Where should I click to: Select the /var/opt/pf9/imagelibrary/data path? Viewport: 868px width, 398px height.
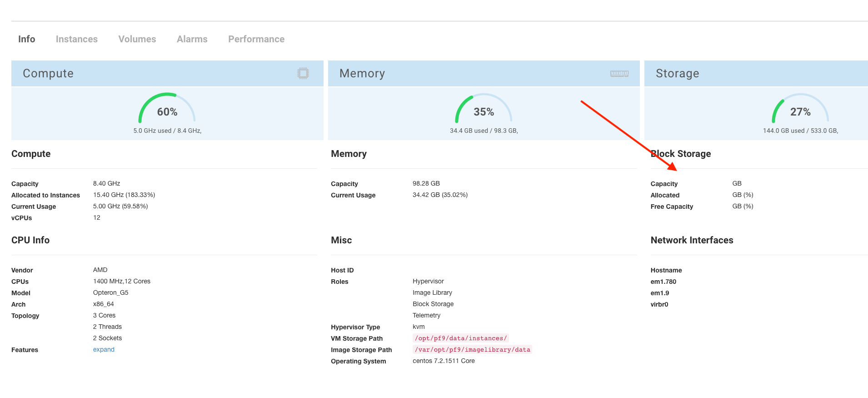coord(472,349)
